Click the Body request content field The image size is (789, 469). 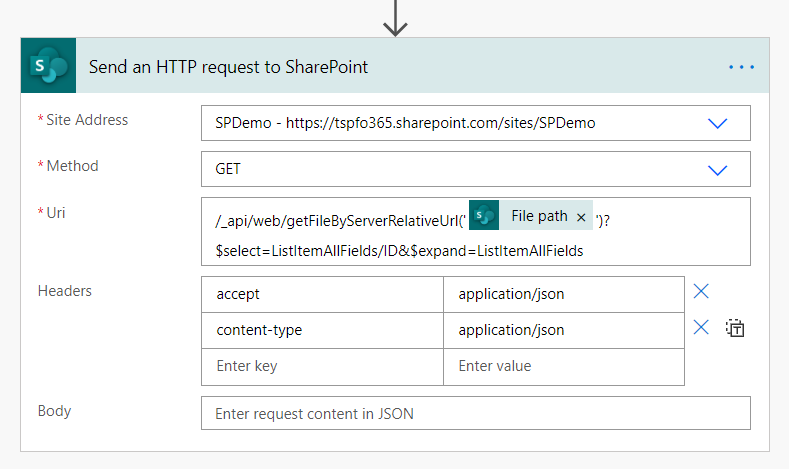pos(475,413)
